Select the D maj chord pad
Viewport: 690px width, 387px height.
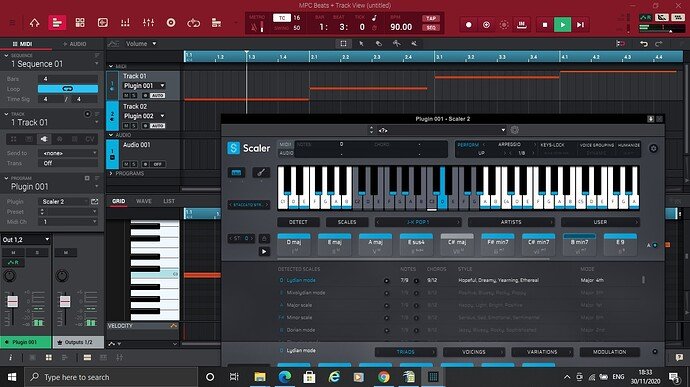[x=294, y=245]
